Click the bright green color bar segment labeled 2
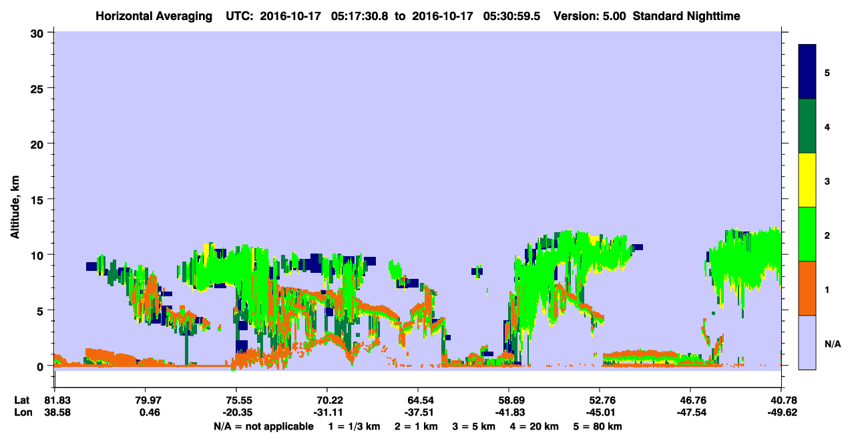This screenshot has height=445, width=868. 807,234
